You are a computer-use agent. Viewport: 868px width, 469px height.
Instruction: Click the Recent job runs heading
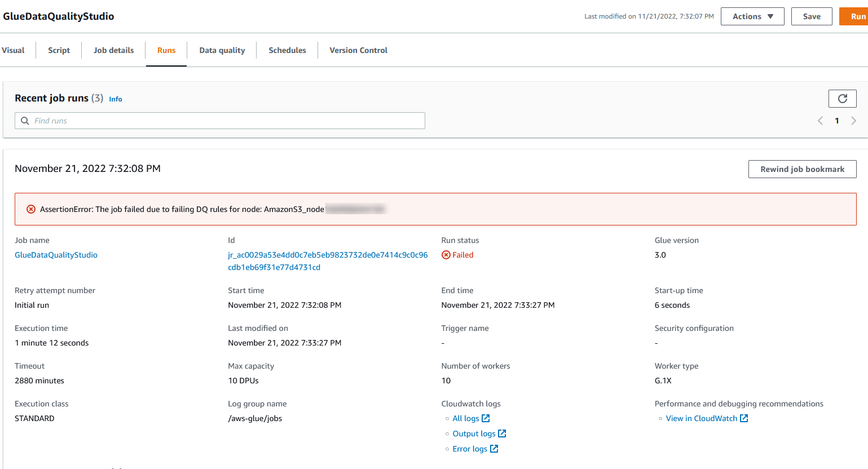coord(51,98)
